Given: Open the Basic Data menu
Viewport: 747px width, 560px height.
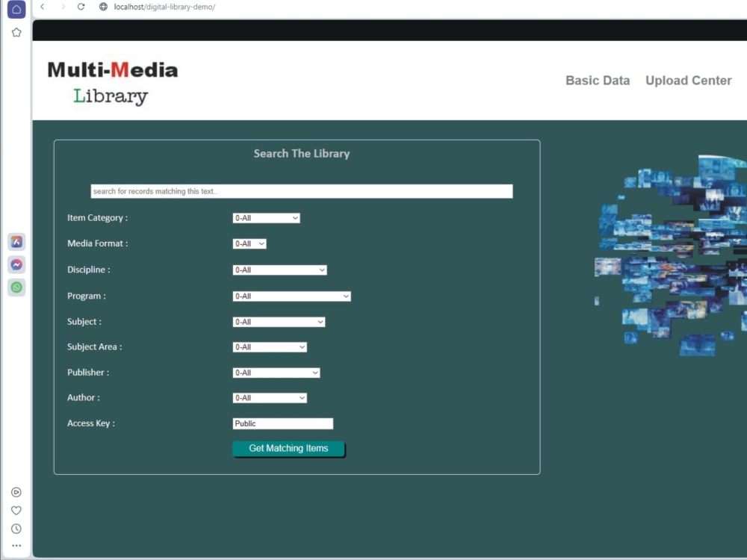Looking at the screenshot, I should (598, 81).
